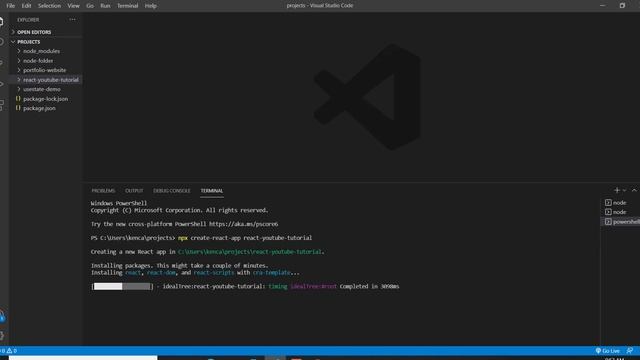Image resolution: width=640 pixels, height=360 pixels.
Task: Click 'Completed in 3098ms' terminal text
Action: pyautogui.click(x=369, y=287)
